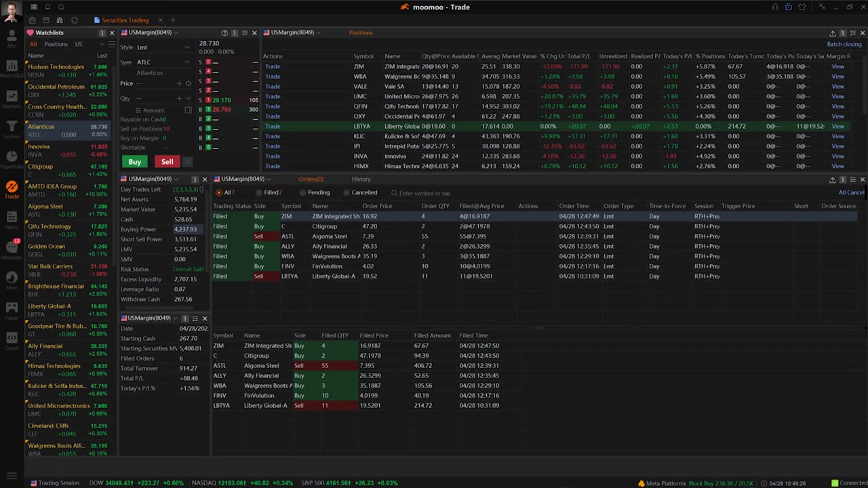Select the Cancelled orders radio button

point(347,192)
